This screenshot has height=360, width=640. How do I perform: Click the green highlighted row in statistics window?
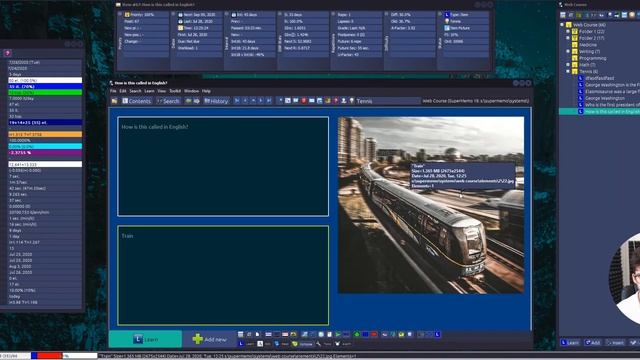[45, 92]
